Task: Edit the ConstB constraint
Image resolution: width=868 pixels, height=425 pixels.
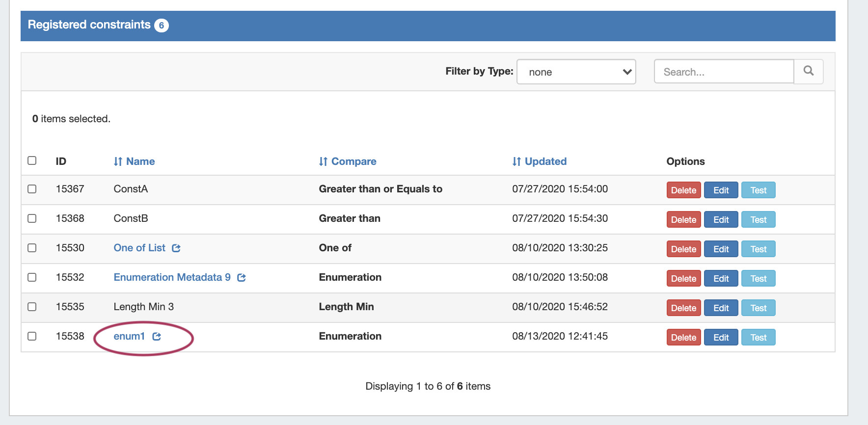Action: [x=721, y=220]
